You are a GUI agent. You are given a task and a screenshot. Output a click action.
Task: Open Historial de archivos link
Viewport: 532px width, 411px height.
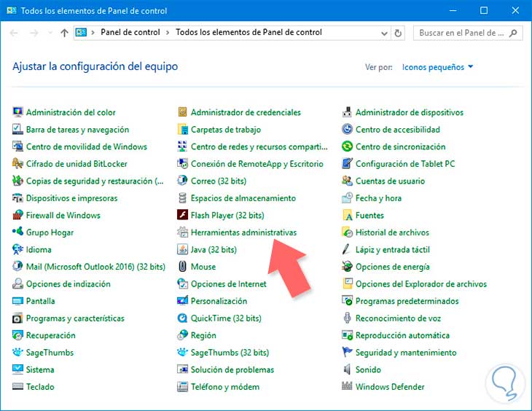[392, 232]
